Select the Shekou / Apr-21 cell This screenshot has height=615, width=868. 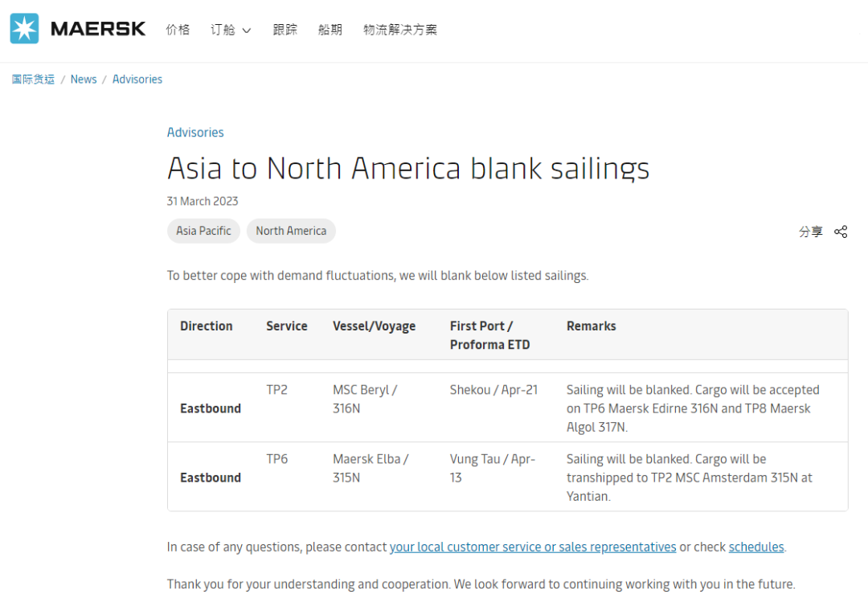tap(493, 390)
